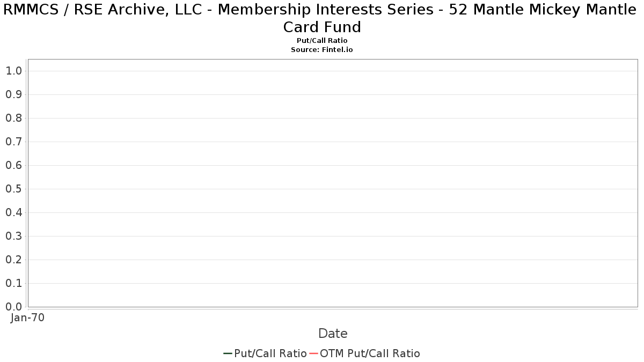Click the 0.7 y-axis label

13,142
